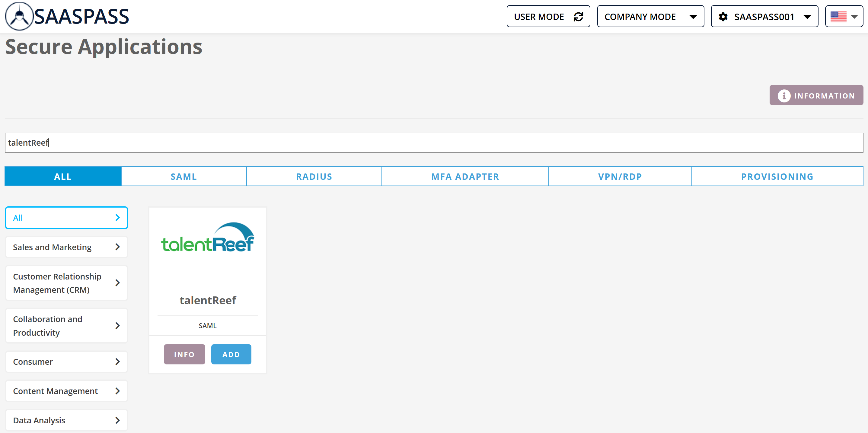Open the Provisioning tab
Screen dimensions: 868x433
coord(777,176)
